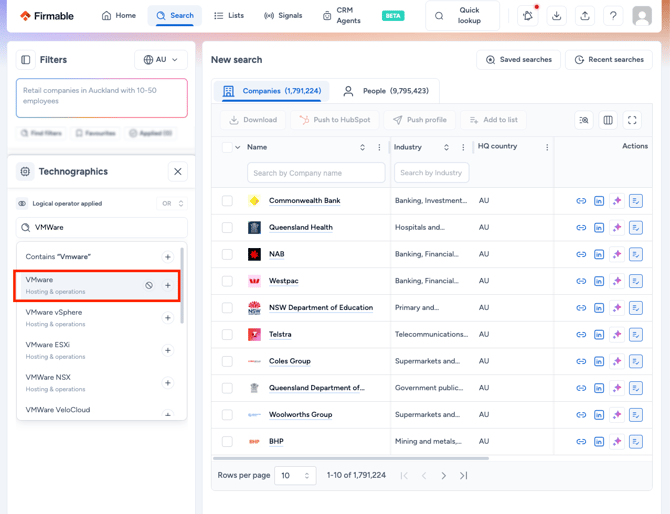670x514 pixels.
Task: Open the AU region dropdown
Action: (x=161, y=60)
